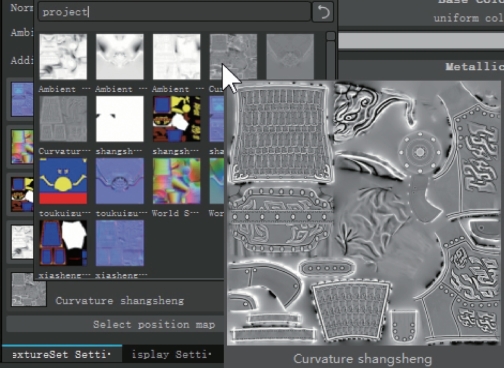The width and height of the screenshot is (504, 368).
Task: Choose the toukuizu blue-yellow-red ID thumbnail
Action: [x=63, y=181]
